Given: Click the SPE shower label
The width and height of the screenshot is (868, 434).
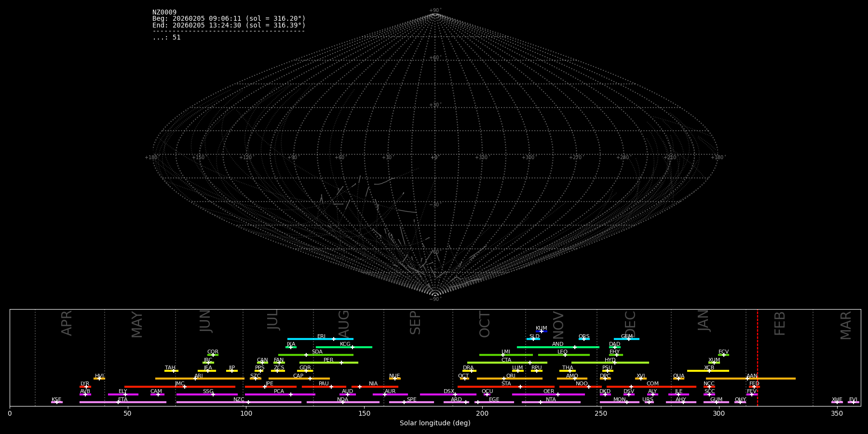Looking at the screenshot, I should 411,400.
